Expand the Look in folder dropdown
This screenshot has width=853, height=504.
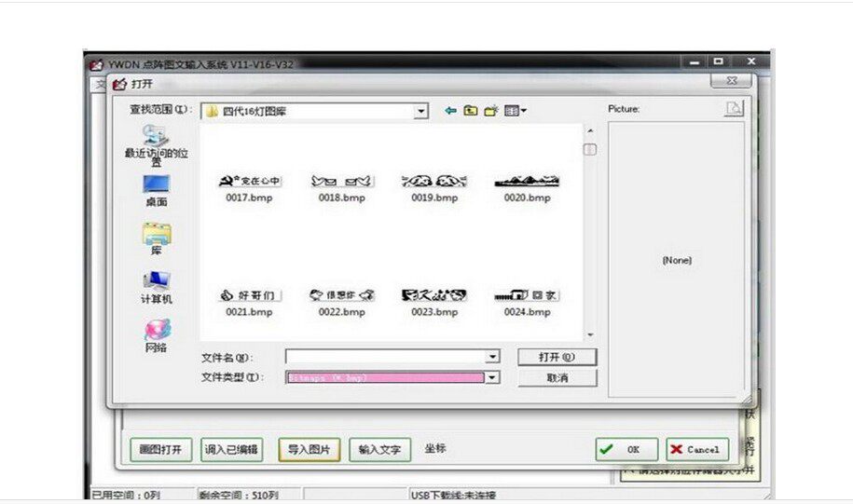coord(421,112)
